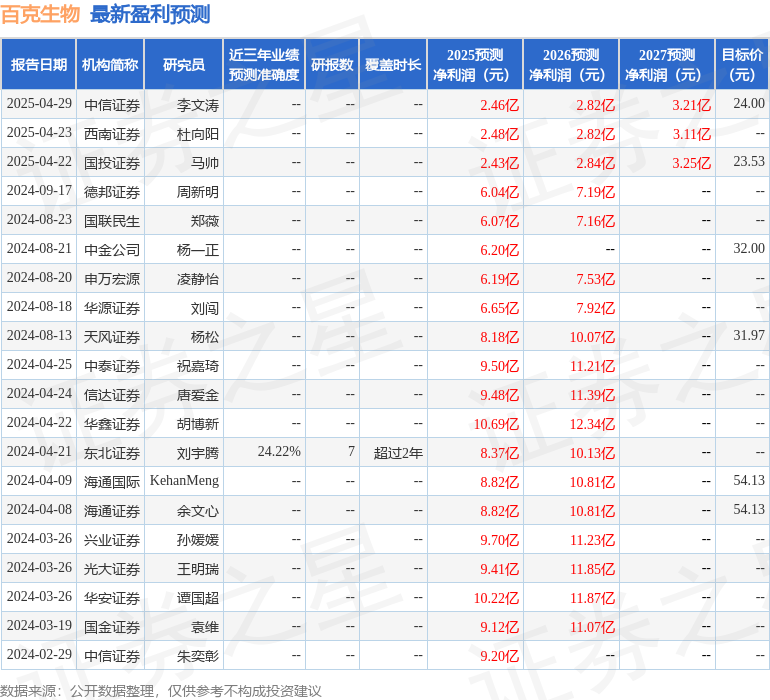Viewport: 770px width, 700px height.
Task: Click the 国金证券 institution cell
Action: click(112, 626)
